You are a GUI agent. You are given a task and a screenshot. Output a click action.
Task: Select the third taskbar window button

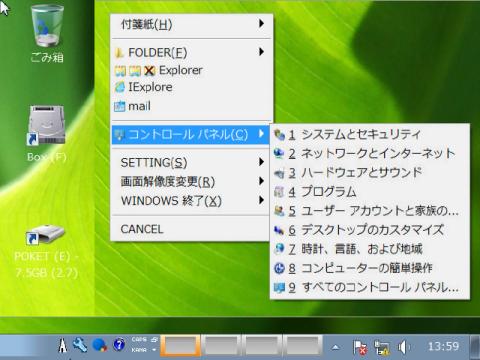tap(262, 346)
